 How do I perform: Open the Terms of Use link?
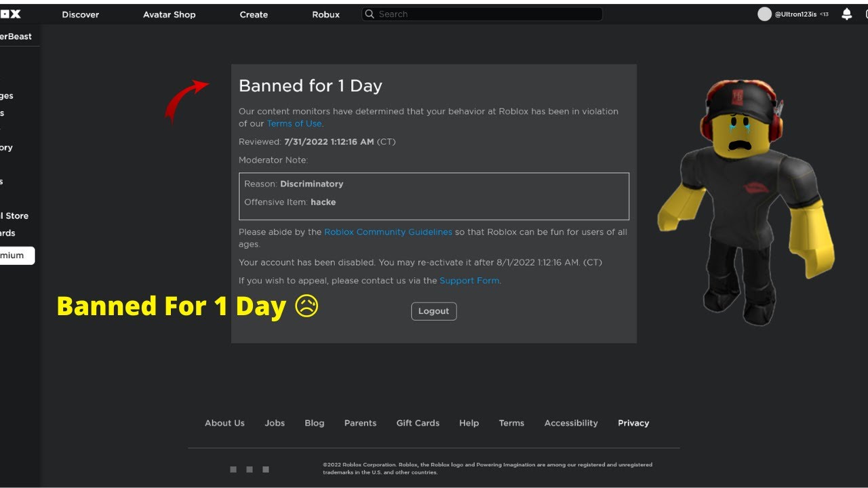coord(294,123)
